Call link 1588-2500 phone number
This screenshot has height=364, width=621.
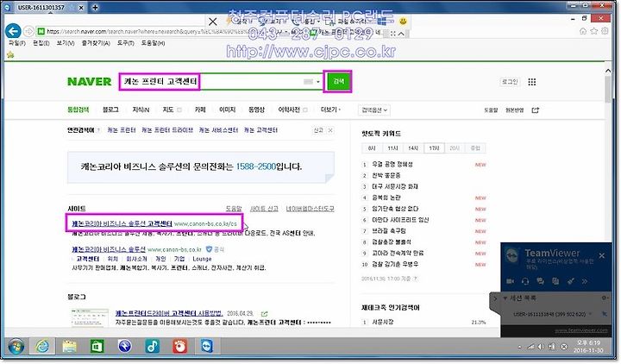coord(256,166)
